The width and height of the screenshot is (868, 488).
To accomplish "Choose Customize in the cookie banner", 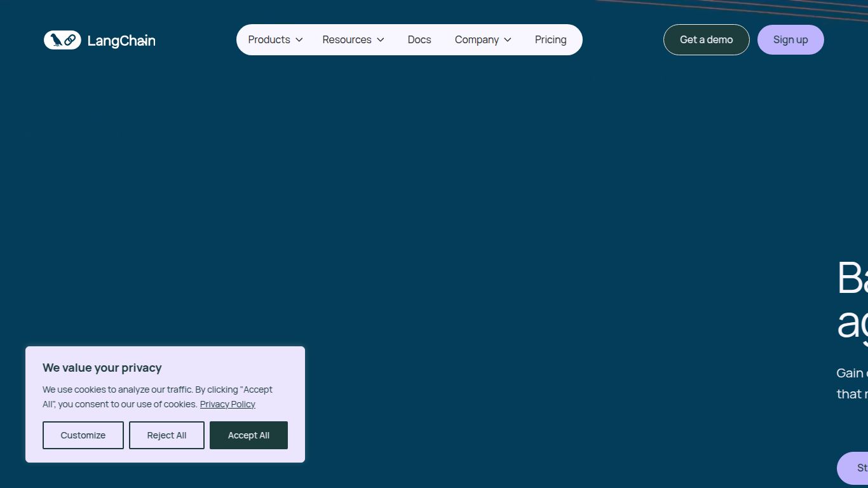I will (83, 435).
